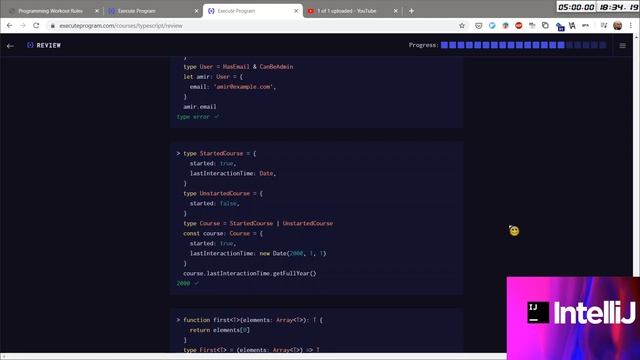
Task: Click the 'type User = HasEmail & CanBeAdmin' line
Action: tap(238, 67)
